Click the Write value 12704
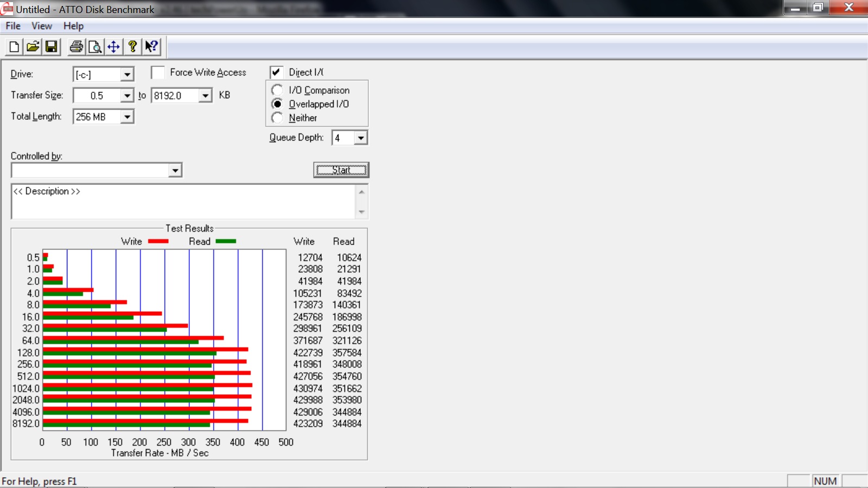The width and height of the screenshot is (868, 488). click(x=310, y=258)
